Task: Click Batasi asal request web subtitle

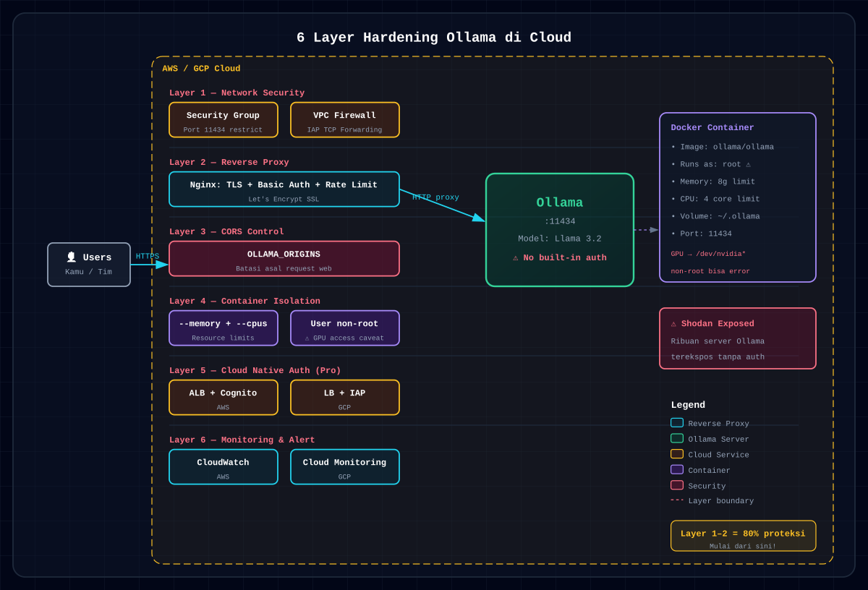Action: [x=284, y=269]
